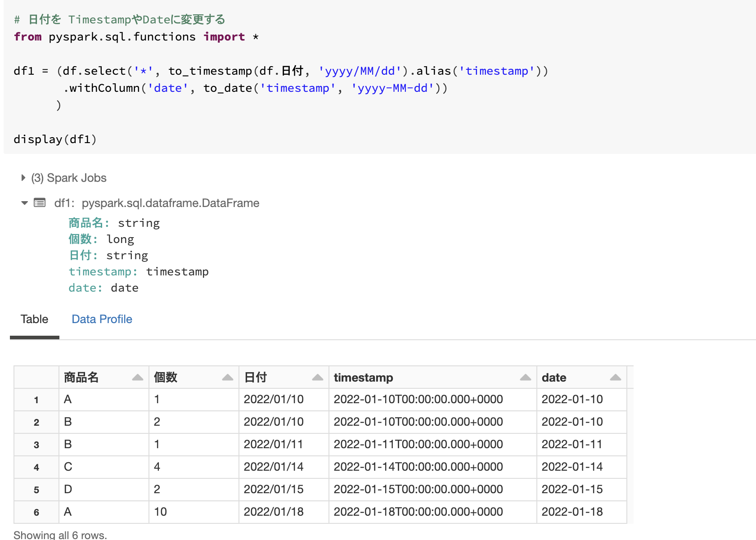Click the schema field 日付: string

coord(108,256)
